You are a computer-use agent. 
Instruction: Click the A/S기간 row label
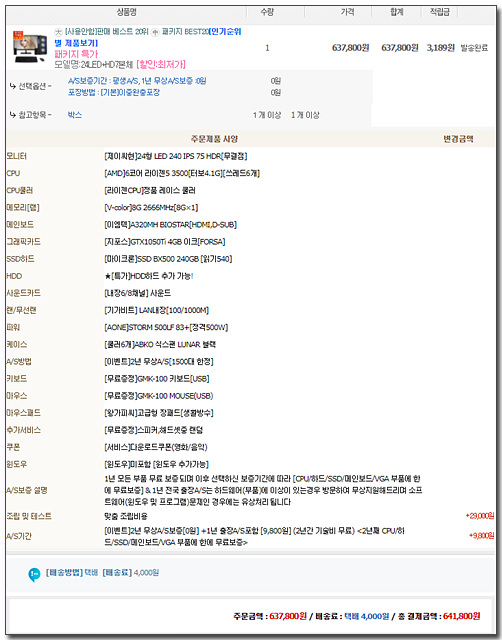tap(19, 536)
